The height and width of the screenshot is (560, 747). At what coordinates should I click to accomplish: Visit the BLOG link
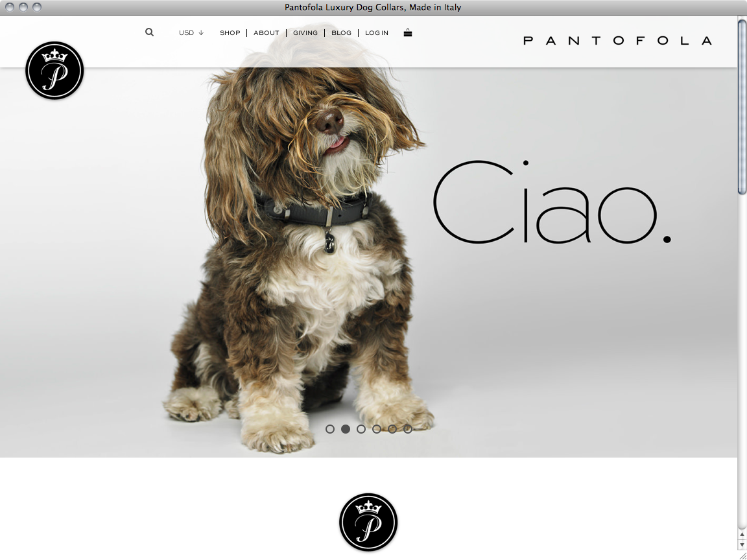tap(342, 33)
